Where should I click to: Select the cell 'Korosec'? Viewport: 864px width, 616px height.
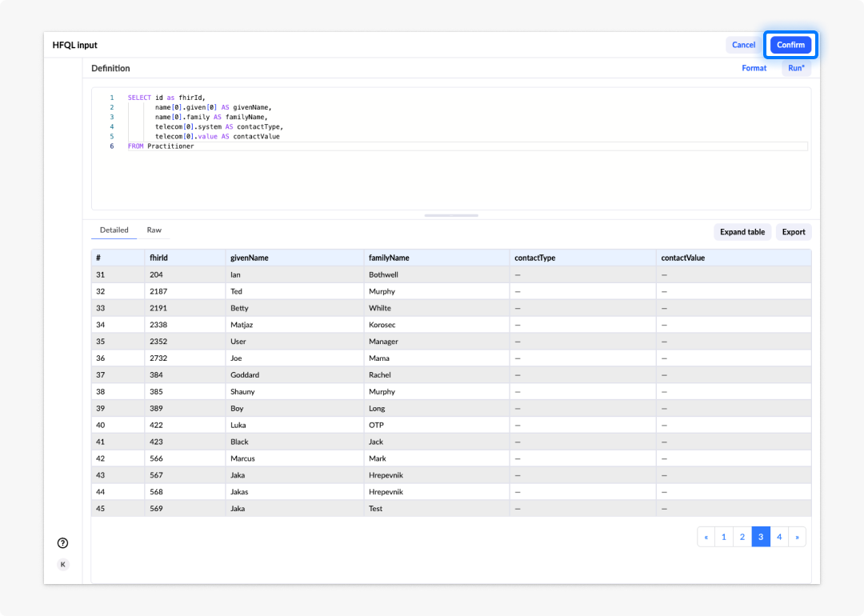pos(437,325)
